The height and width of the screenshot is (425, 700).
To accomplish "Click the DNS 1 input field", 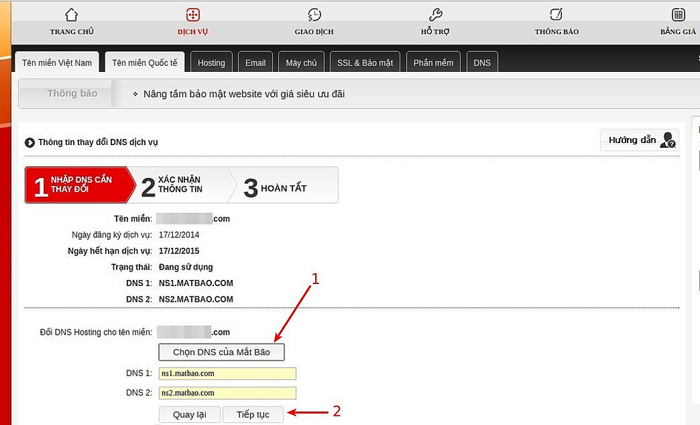I will click(227, 374).
